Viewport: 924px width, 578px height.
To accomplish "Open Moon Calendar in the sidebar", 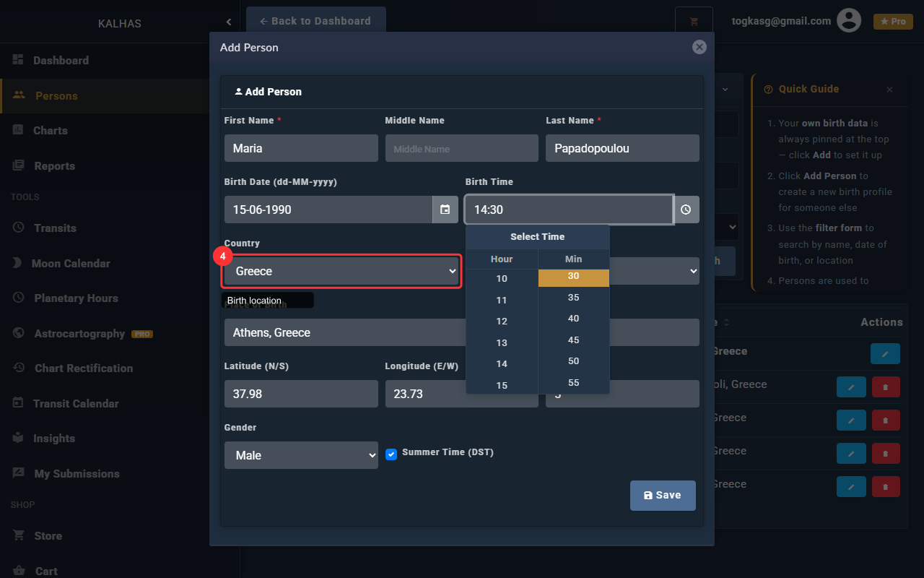I will click(x=71, y=263).
